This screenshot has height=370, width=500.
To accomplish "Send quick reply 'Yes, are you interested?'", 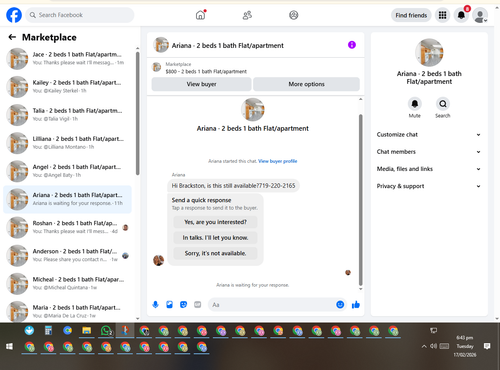I will pos(215,222).
